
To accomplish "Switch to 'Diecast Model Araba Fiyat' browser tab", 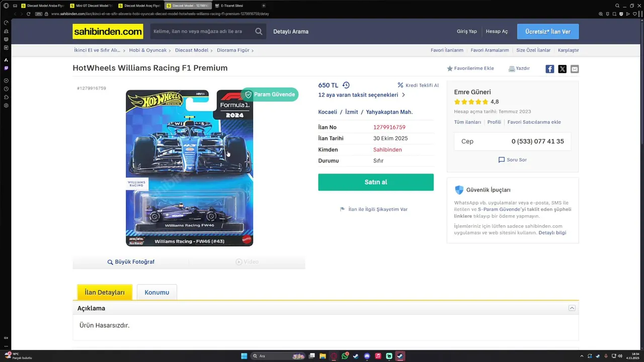I will coord(42,6).
